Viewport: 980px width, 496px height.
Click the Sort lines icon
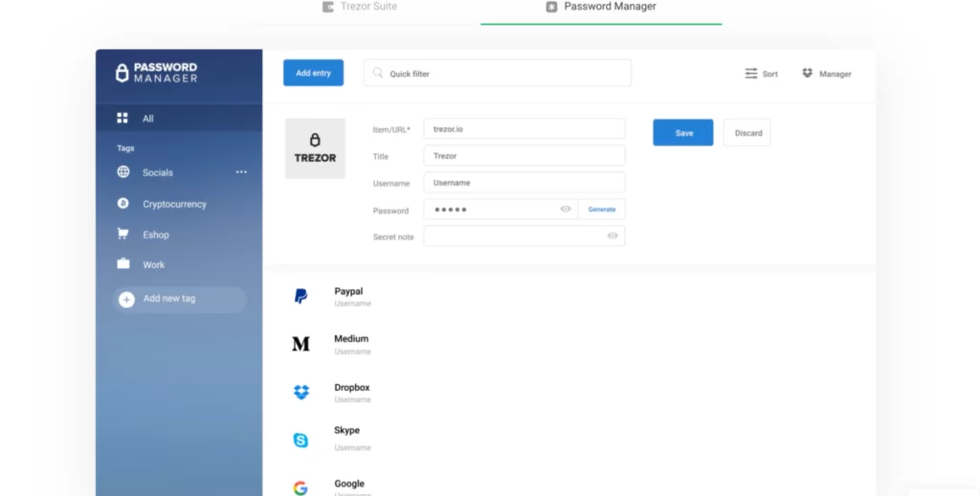click(750, 73)
